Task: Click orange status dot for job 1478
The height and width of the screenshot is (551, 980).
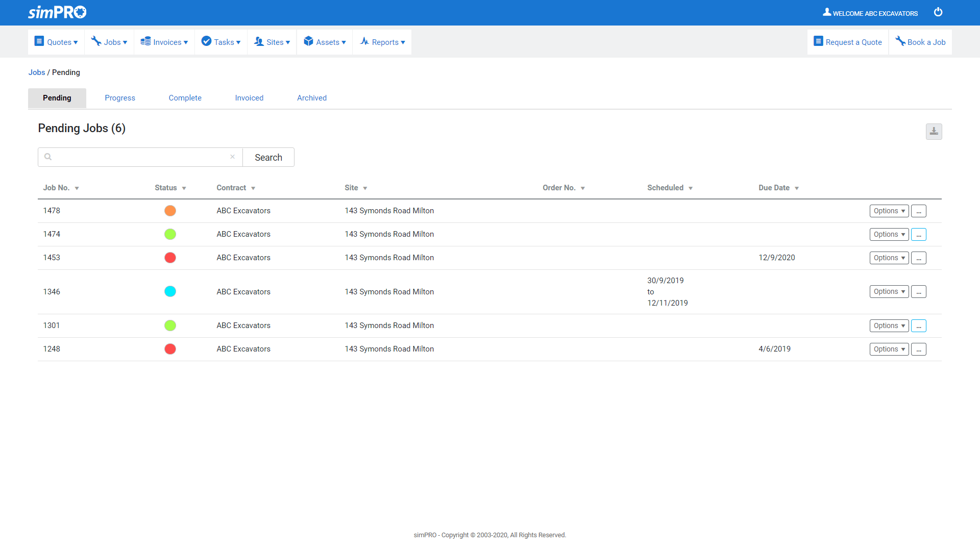Action: [x=170, y=211]
